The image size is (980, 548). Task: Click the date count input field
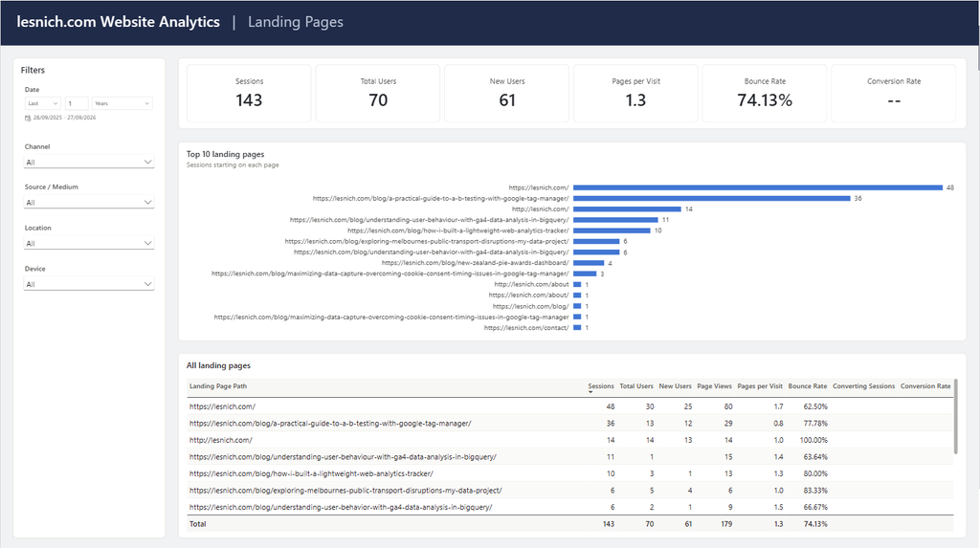[x=77, y=103]
